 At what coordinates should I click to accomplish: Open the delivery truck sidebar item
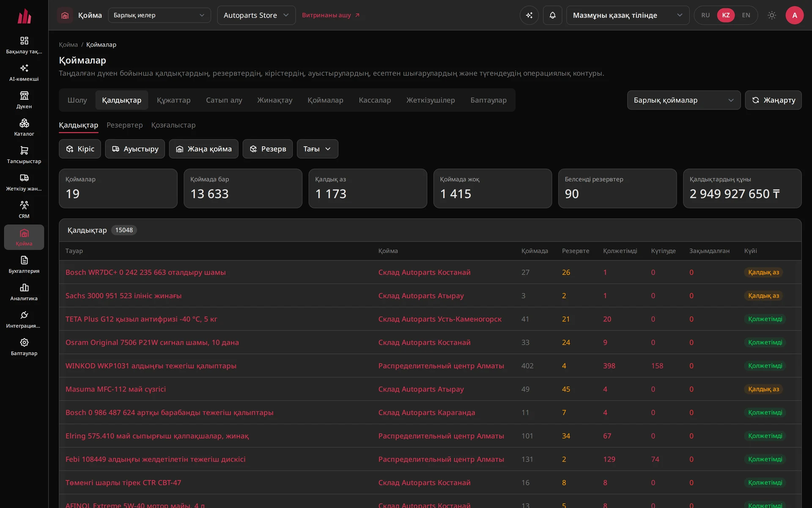tap(24, 182)
